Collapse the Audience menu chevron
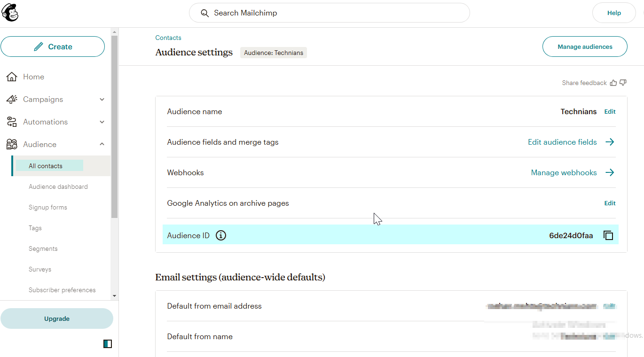 point(102,144)
